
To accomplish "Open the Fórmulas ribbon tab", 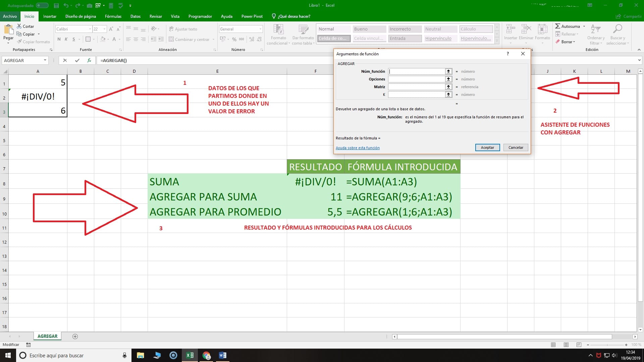I will [113, 16].
